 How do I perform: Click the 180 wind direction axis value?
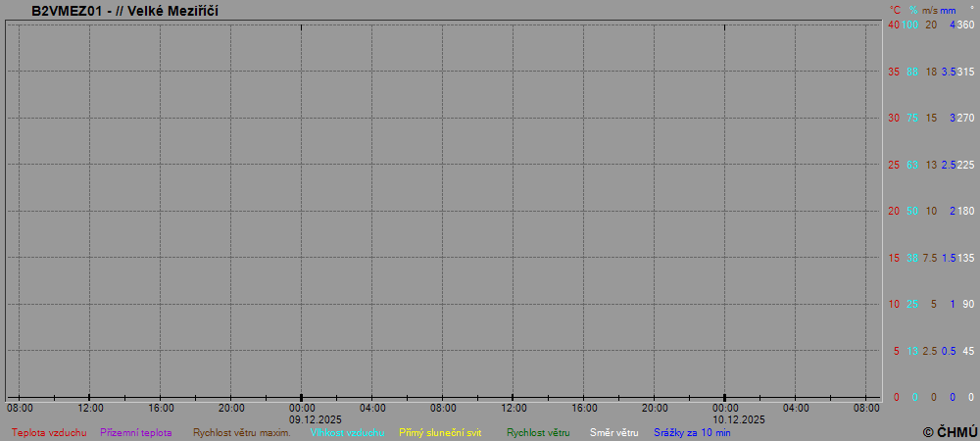(966, 211)
